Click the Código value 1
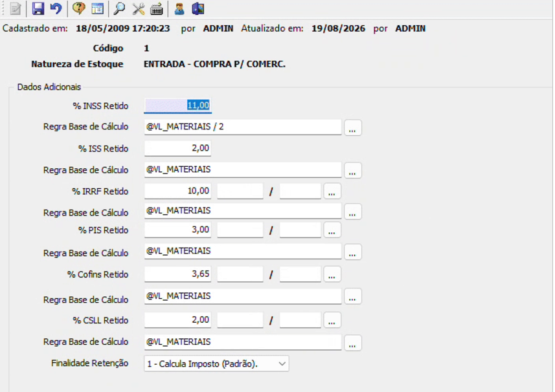Image resolution: width=555 pixels, height=392 pixels. click(x=146, y=48)
